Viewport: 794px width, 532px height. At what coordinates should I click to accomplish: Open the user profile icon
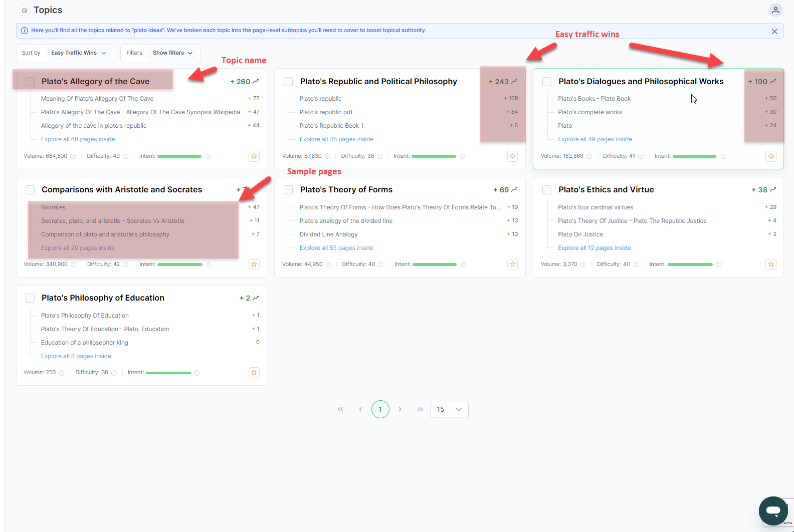click(775, 10)
